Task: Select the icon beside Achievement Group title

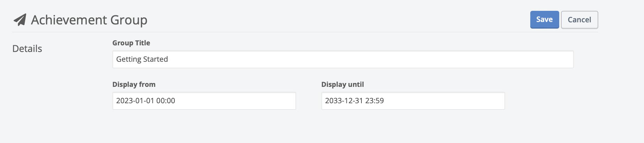Action: tap(20, 20)
